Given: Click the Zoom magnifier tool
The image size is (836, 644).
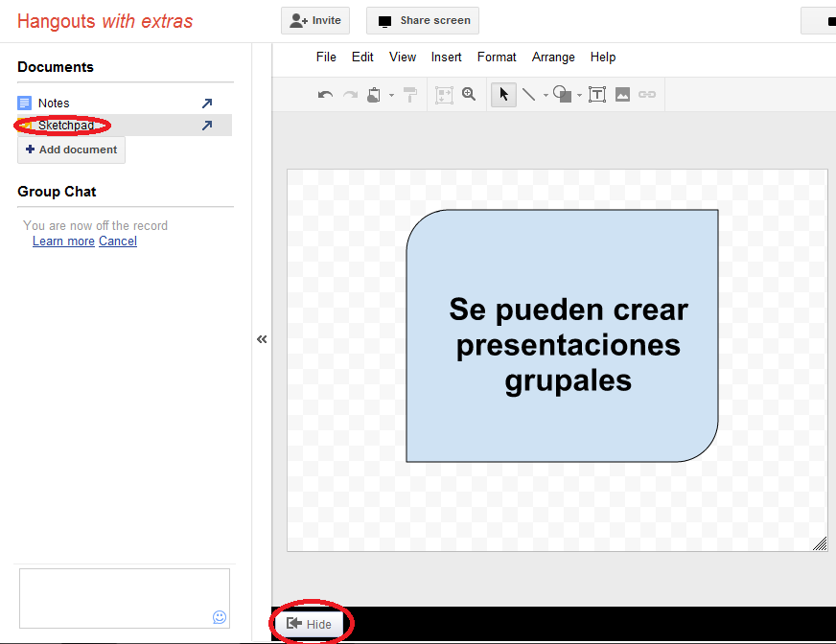Looking at the screenshot, I should click(x=469, y=94).
